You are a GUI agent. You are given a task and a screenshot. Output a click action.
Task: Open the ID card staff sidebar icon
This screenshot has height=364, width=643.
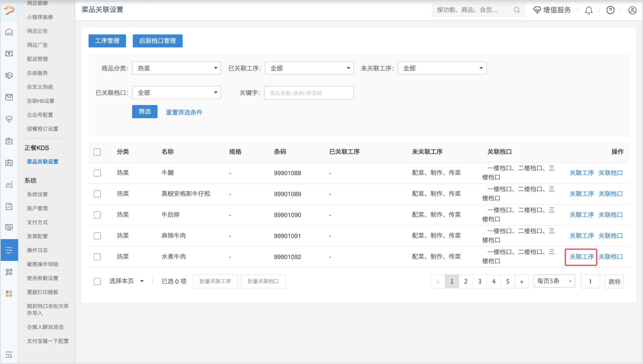click(9, 163)
